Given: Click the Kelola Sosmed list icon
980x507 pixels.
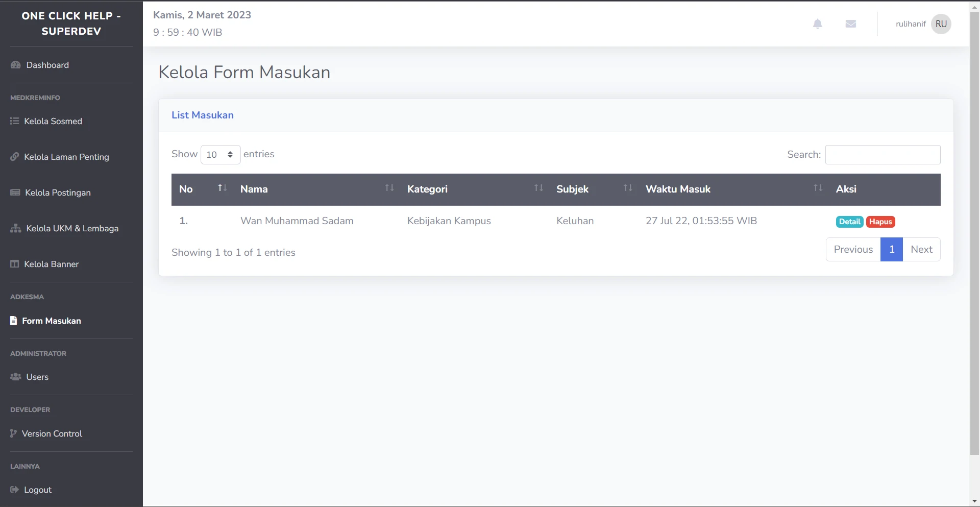Looking at the screenshot, I should 15,122.
